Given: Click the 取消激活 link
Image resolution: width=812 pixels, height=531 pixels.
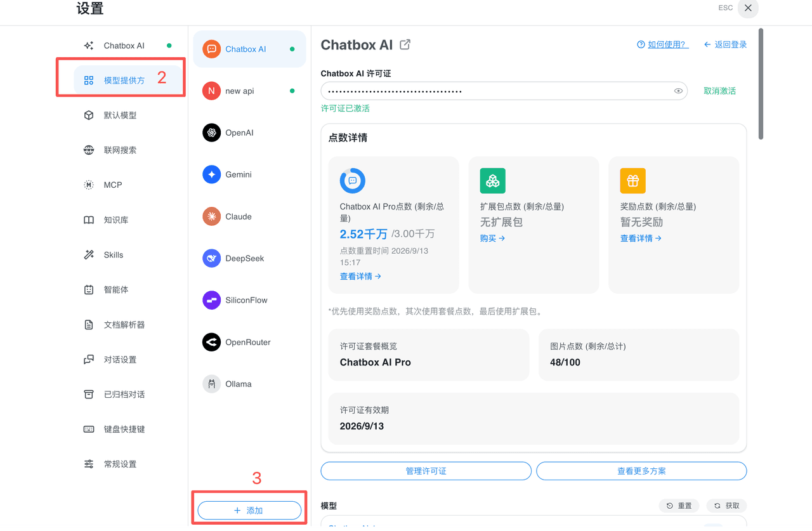Looking at the screenshot, I should (x=720, y=91).
